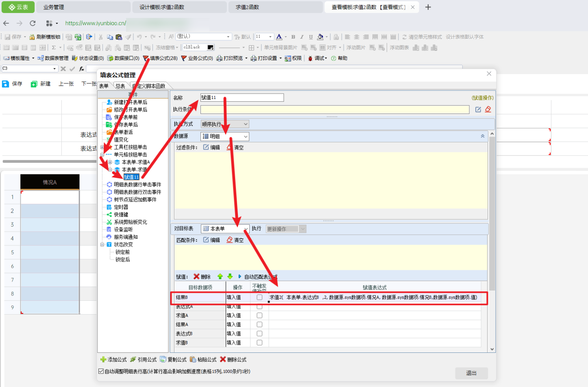Collapse the 状态改变 tree node
This screenshot has width=588, height=387.
[x=102, y=245]
